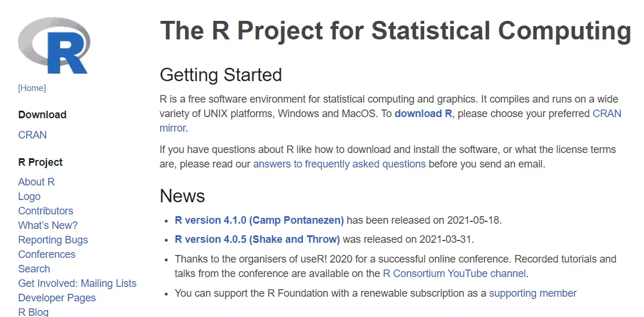
Task: Open the Conferences link
Action: click(47, 254)
